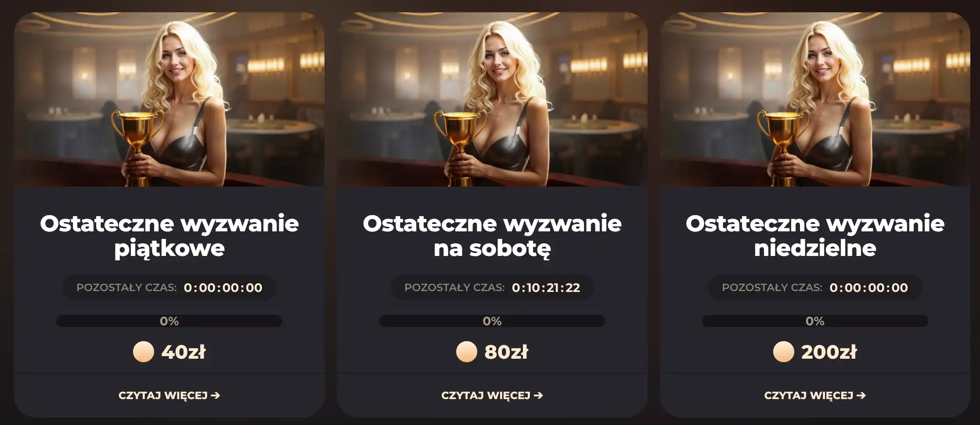980x425 pixels.
Task: Select the title Ostateczne wyzwanie niedzielne
Action: 815,236
